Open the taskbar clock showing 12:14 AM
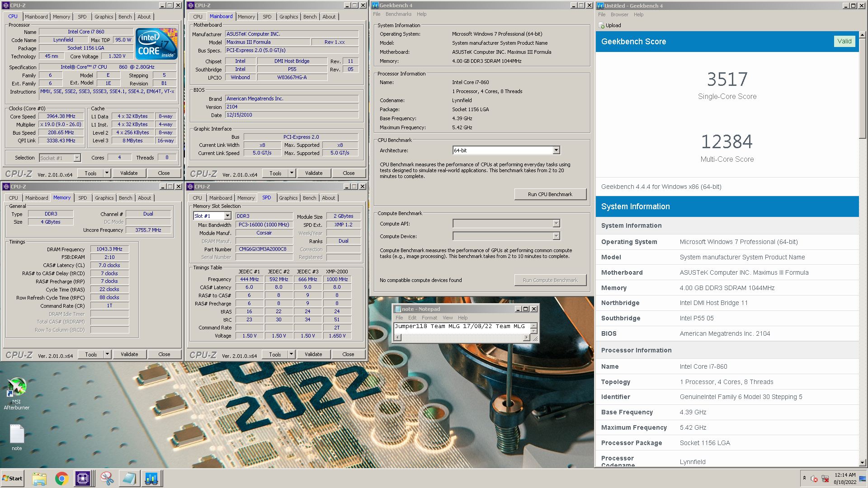 pos(845,479)
